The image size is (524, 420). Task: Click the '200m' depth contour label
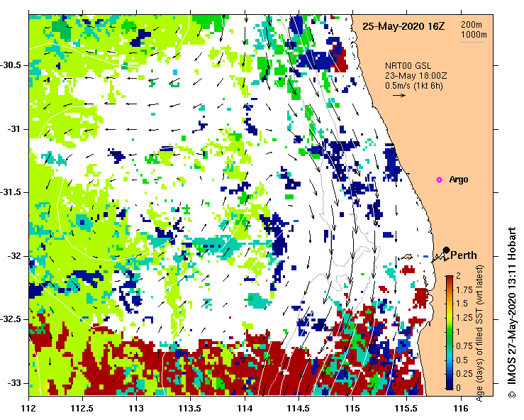(472, 25)
